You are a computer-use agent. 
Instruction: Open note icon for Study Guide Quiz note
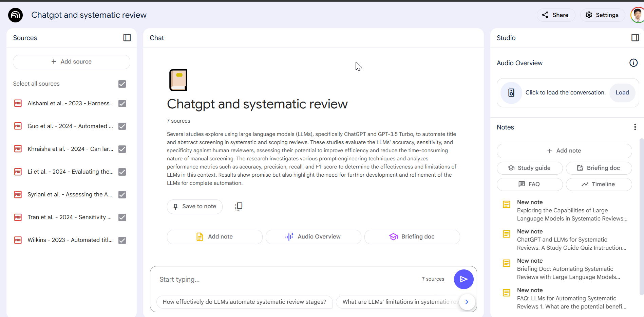(506, 234)
